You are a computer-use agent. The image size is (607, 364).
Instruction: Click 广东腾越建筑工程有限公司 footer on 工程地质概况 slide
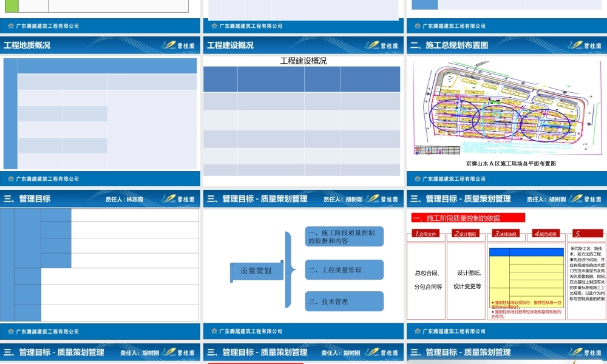coord(47,179)
